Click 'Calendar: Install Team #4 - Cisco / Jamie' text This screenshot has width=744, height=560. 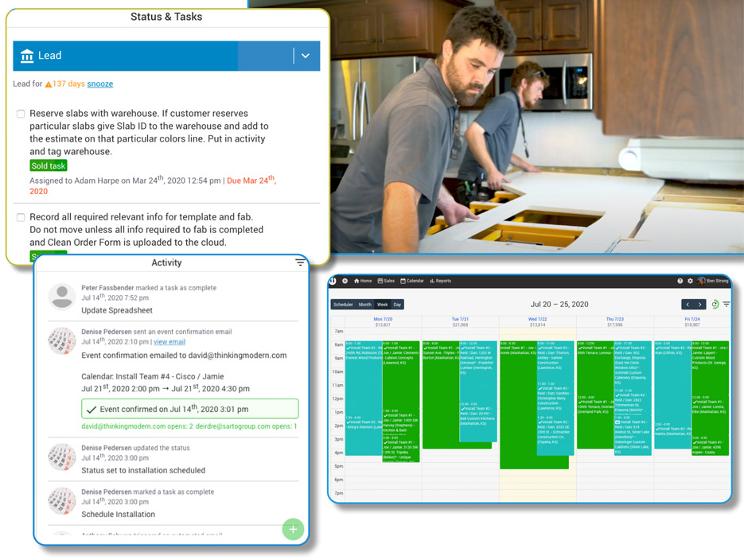point(152,376)
